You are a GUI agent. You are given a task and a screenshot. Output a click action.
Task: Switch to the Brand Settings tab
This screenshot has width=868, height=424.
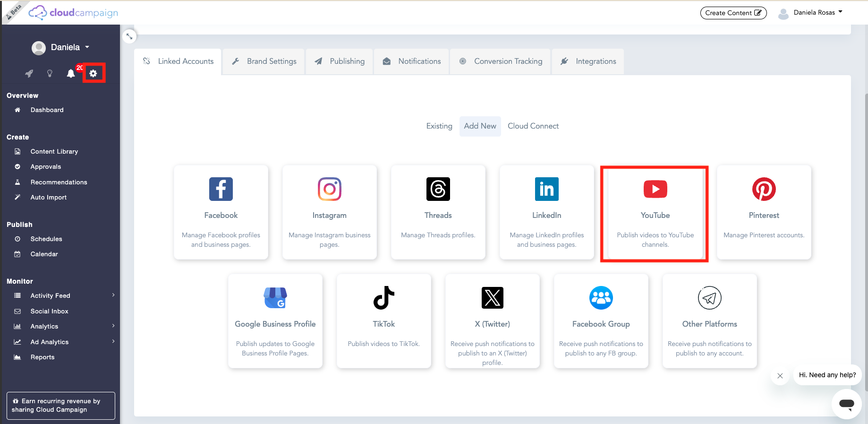[x=264, y=61]
